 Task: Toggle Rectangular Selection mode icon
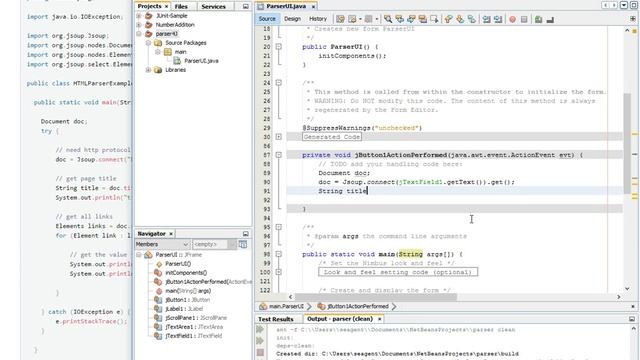(434, 19)
